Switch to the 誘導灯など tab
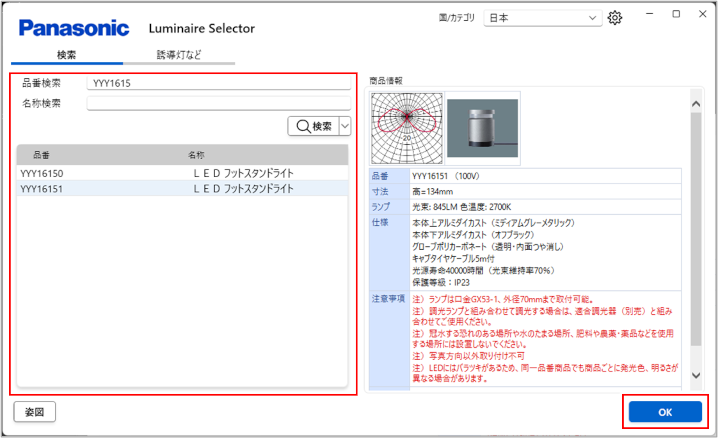This screenshot has width=718, height=438. click(179, 54)
